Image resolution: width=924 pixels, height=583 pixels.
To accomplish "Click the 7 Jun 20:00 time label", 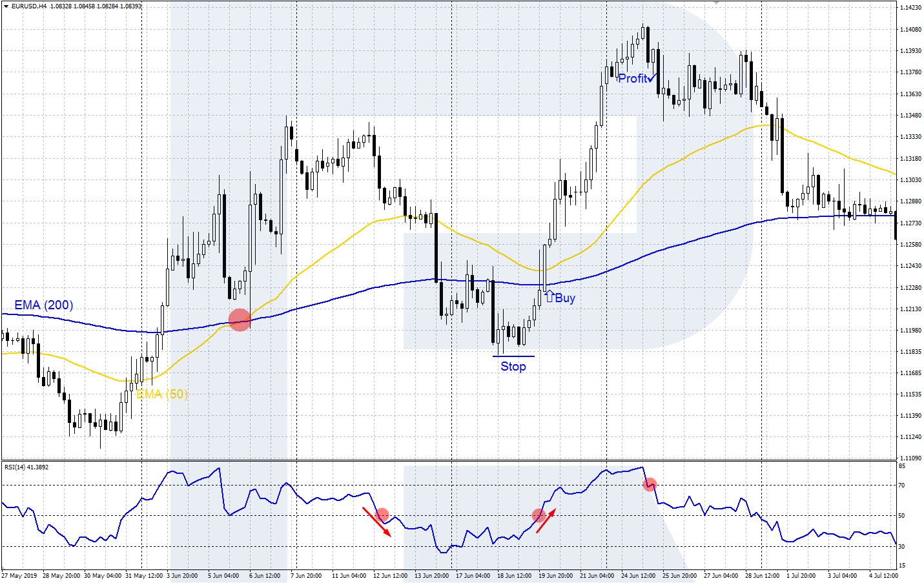I will [x=306, y=575].
